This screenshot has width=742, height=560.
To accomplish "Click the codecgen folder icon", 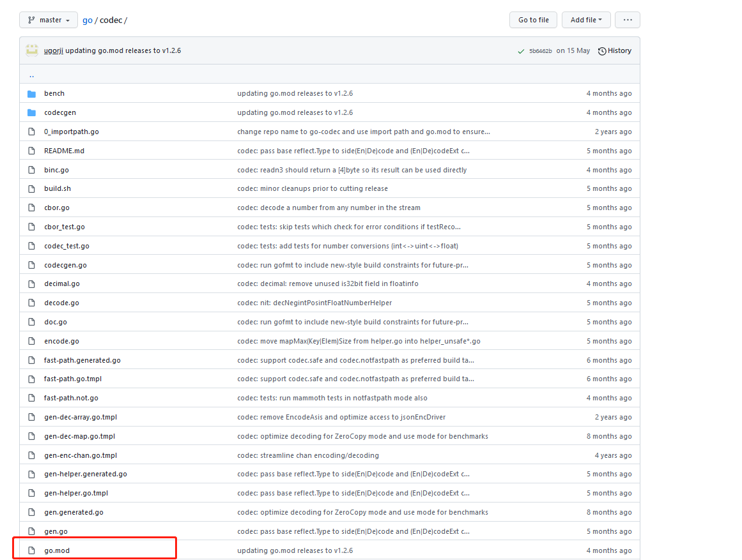I will [31, 112].
